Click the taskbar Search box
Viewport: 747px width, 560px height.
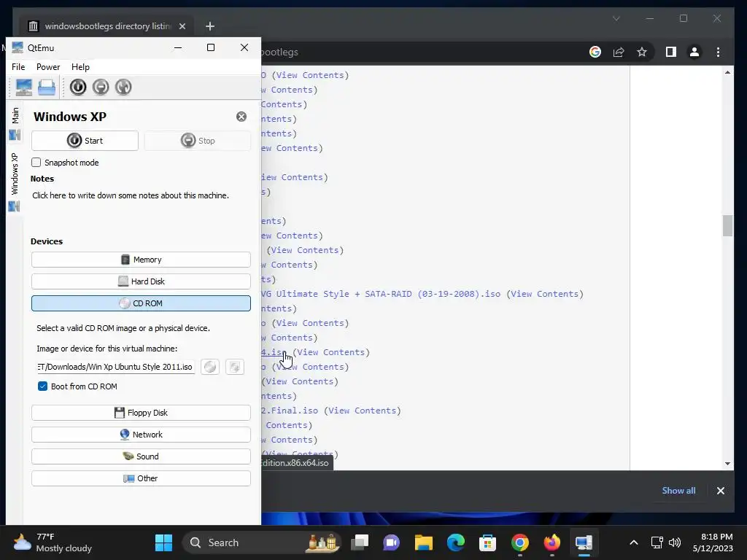(x=262, y=542)
